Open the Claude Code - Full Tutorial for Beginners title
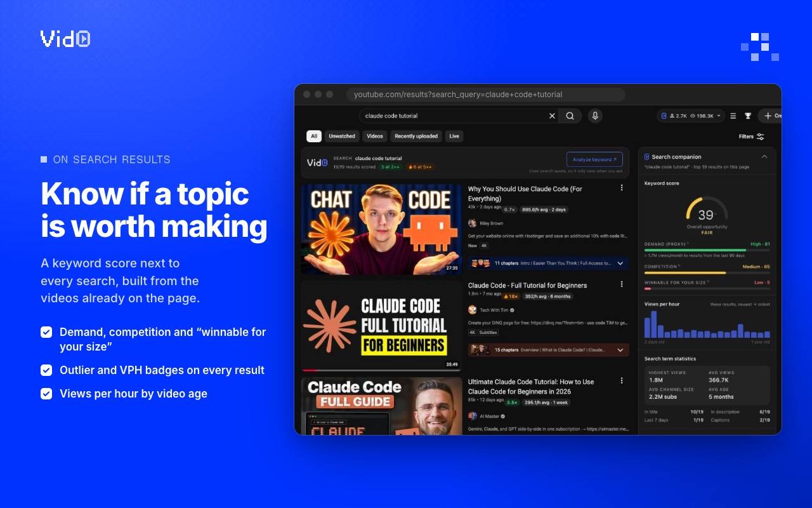Viewport: 812px width, 508px height. click(528, 285)
